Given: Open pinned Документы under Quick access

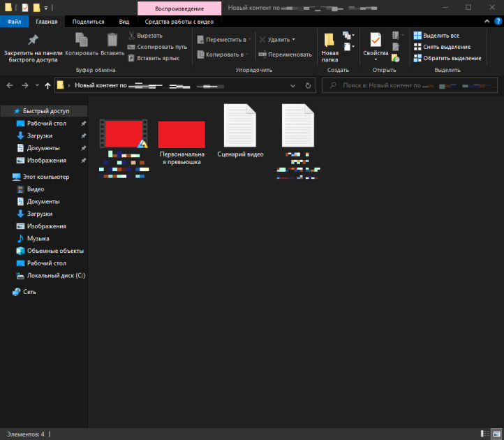Looking at the screenshot, I should (43, 148).
